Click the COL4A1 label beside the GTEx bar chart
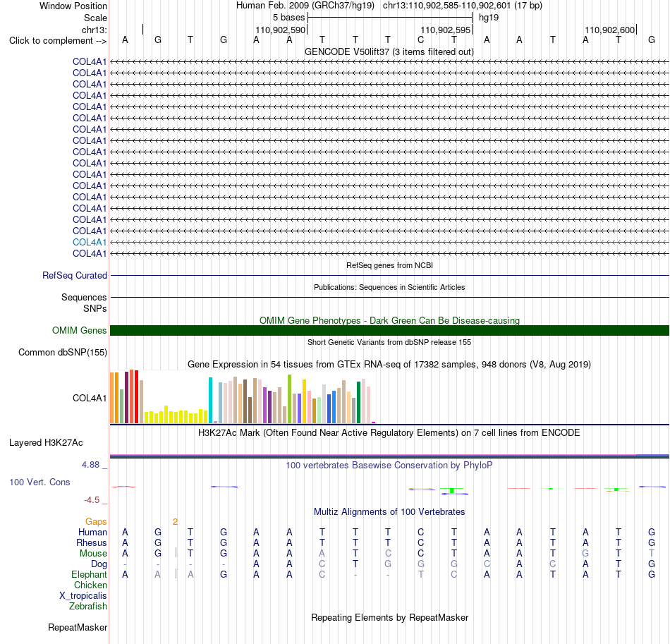This screenshot has height=644, width=670. [90, 399]
